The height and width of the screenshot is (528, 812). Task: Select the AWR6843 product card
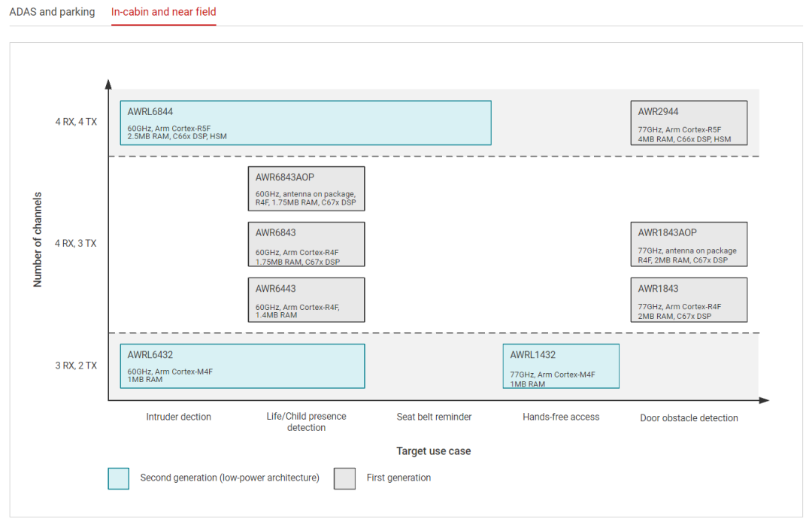(306, 244)
